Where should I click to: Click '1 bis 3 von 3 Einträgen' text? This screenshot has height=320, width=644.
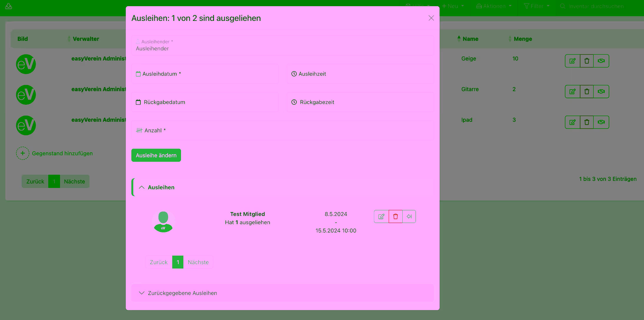point(608,179)
